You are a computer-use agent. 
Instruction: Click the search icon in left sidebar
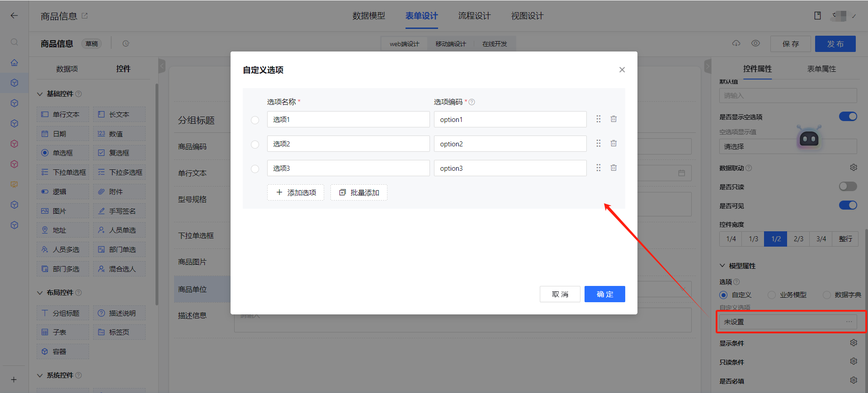point(14,42)
